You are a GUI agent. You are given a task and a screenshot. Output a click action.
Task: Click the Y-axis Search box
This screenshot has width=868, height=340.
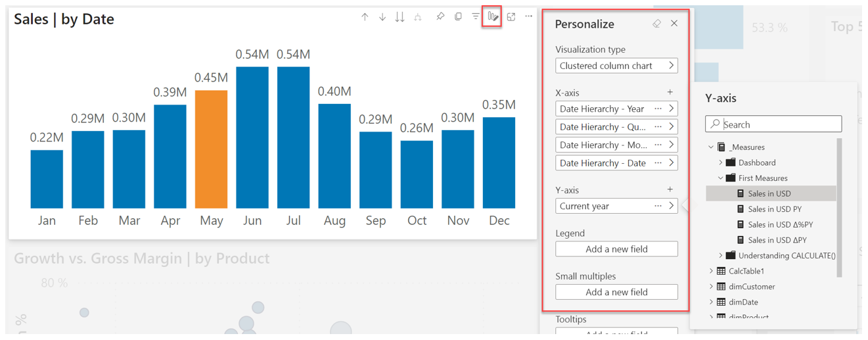773,124
